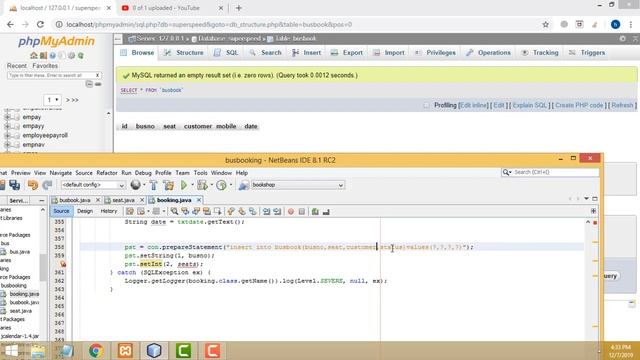Click the NetBeans Search (Ctrl+I) field
Image resolution: width=640 pixels, height=360 pixels.
tap(550, 172)
